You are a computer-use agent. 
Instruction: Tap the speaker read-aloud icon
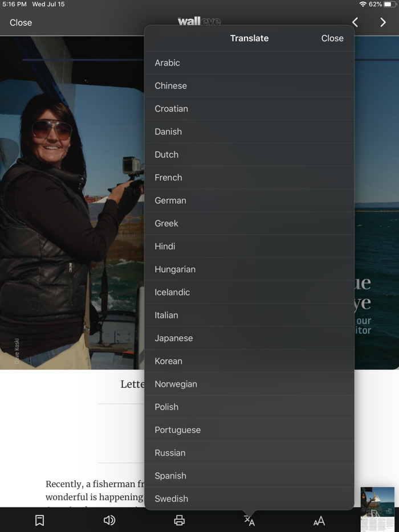[x=109, y=520]
